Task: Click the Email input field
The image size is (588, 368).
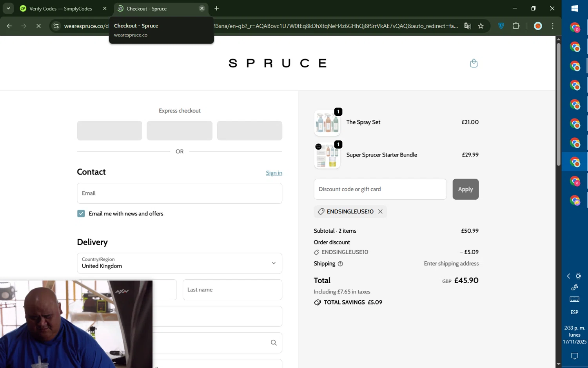Action: click(x=180, y=193)
